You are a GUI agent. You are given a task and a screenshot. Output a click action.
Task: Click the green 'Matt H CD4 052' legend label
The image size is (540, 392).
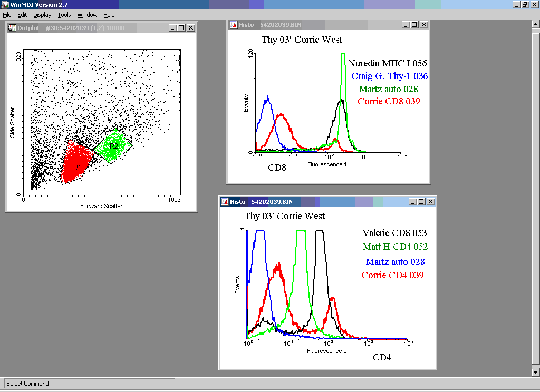tap(395, 247)
